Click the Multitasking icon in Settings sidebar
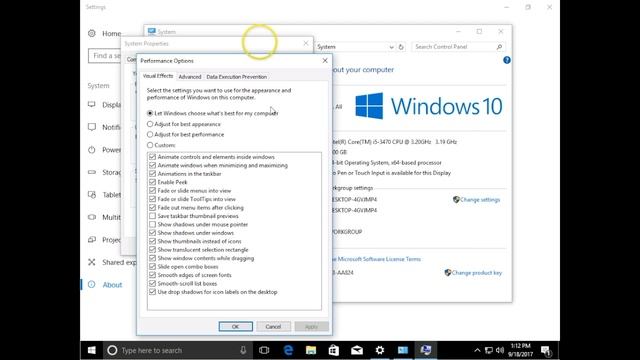 click(92, 217)
